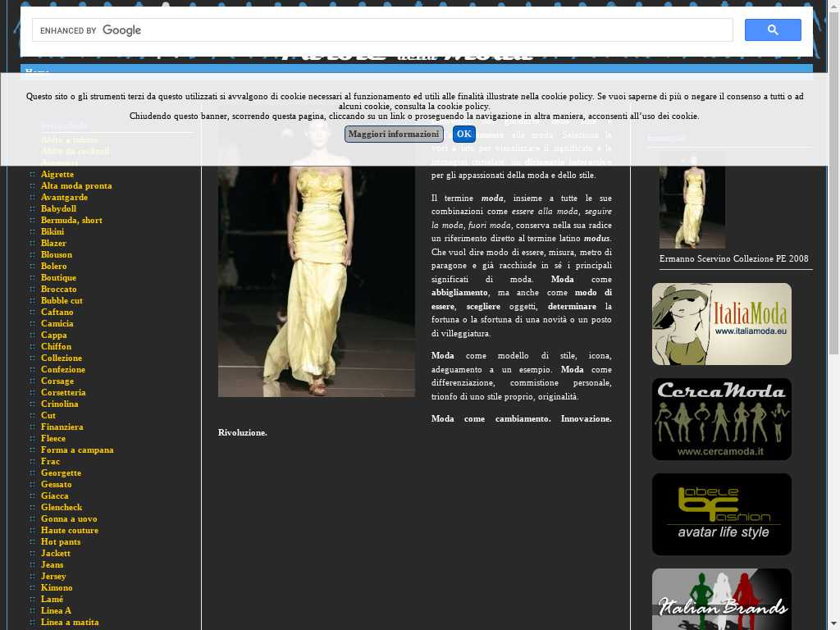Open the Ermanno Scervino small thumbnail

pos(692,200)
